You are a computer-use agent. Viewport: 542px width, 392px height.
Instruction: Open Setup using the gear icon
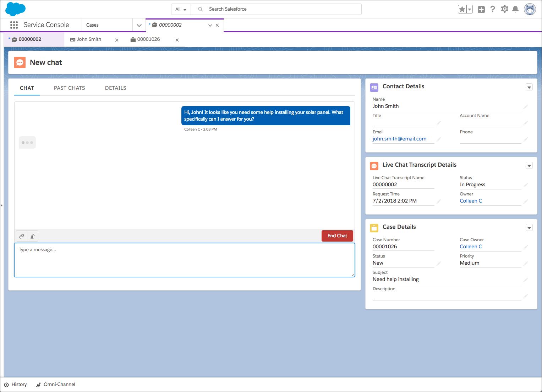[x=504, y=9]
